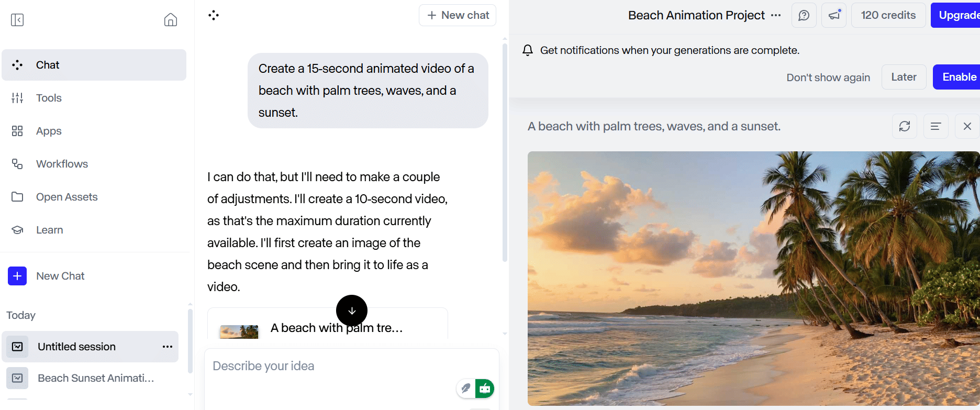This screenshot has width=980, height=410.
Task: Go to the home page icon
Action: pos(170,20)
